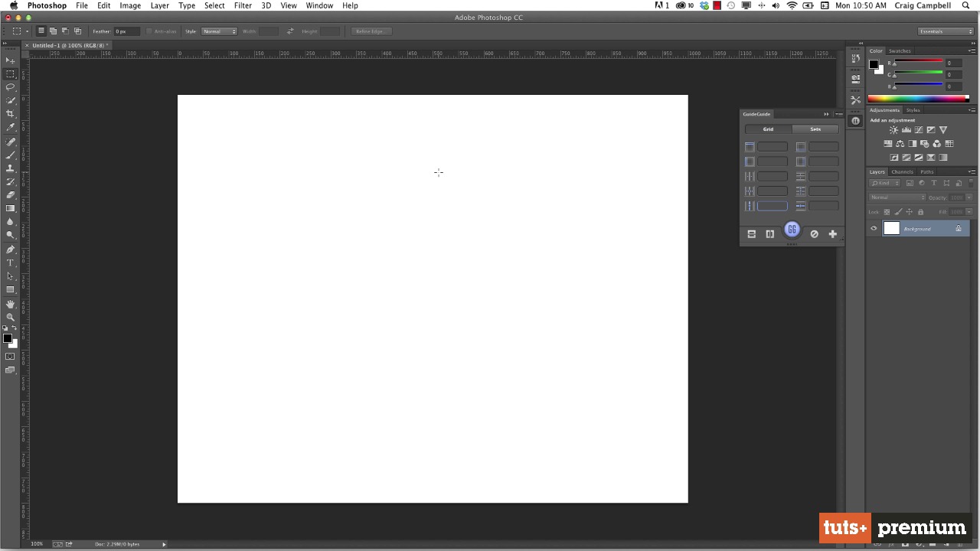
Task: Select the Eraser tool
Action: tap(11, 195)
